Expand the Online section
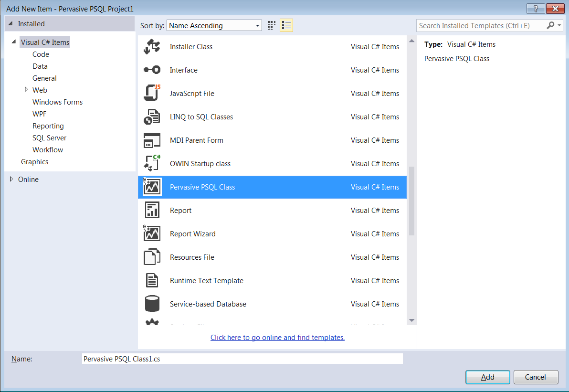 point(11,179)
